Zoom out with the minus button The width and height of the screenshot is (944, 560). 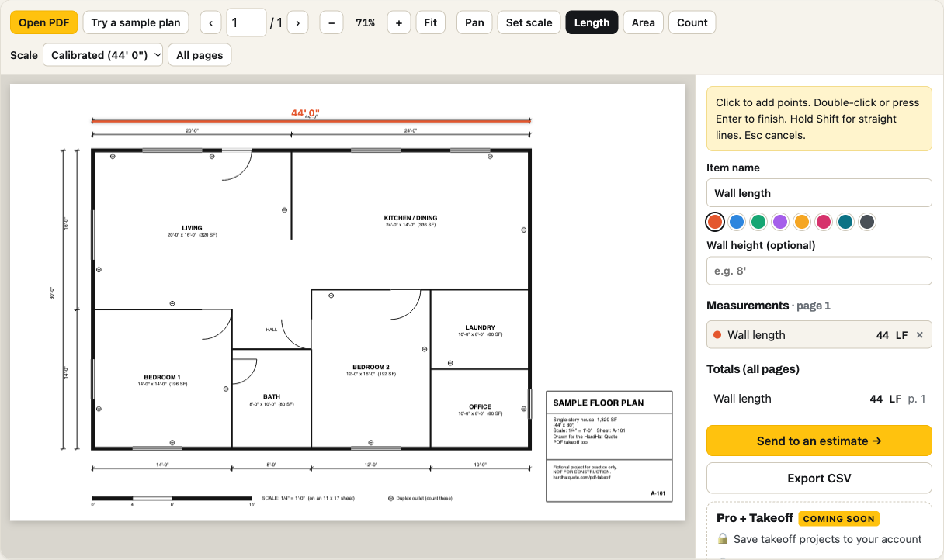(x=331, y=22)
